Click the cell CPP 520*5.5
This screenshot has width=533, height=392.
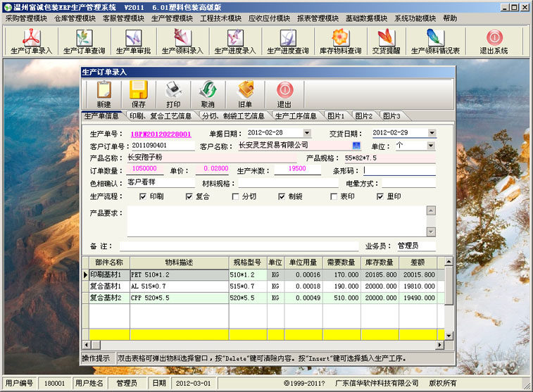point(179,298)
